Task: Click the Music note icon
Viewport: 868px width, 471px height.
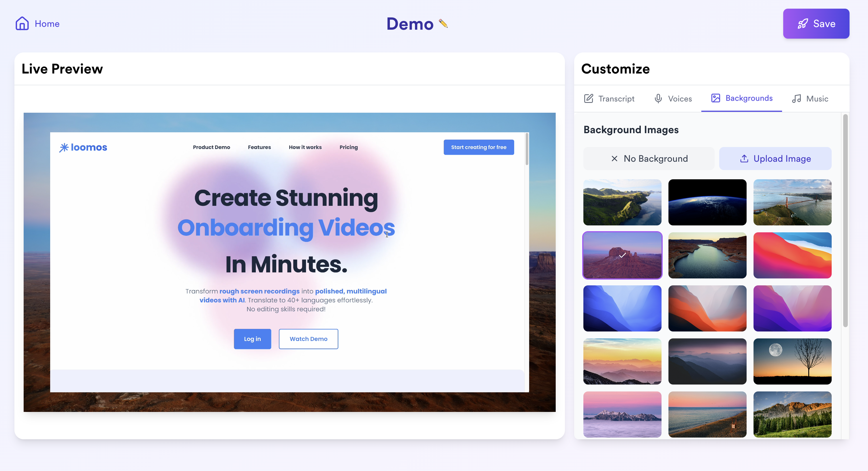Action: coord(796,98)
